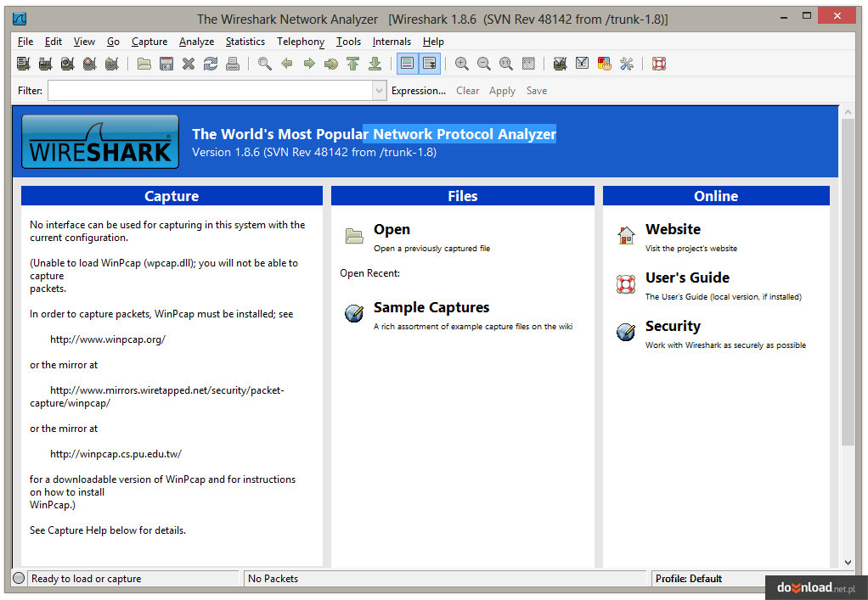Open the Display Filters dialog icon

pyautogui.click(x=583, y=64)
